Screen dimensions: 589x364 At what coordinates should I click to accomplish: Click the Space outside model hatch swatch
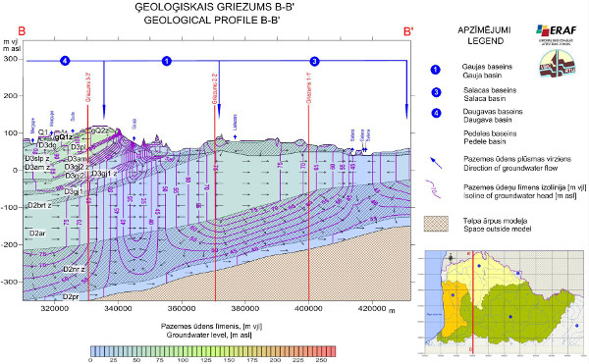[x=436, y=224]
